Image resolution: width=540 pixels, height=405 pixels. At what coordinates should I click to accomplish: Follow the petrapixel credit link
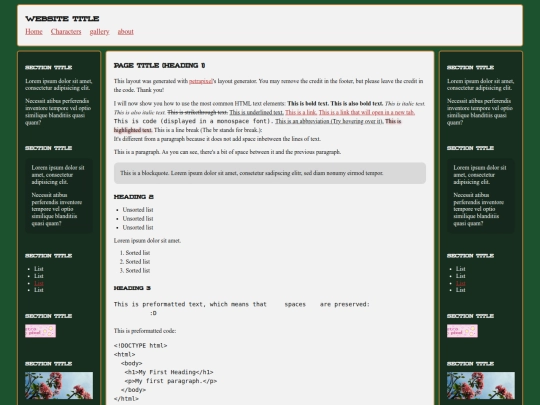pos(201,81)
